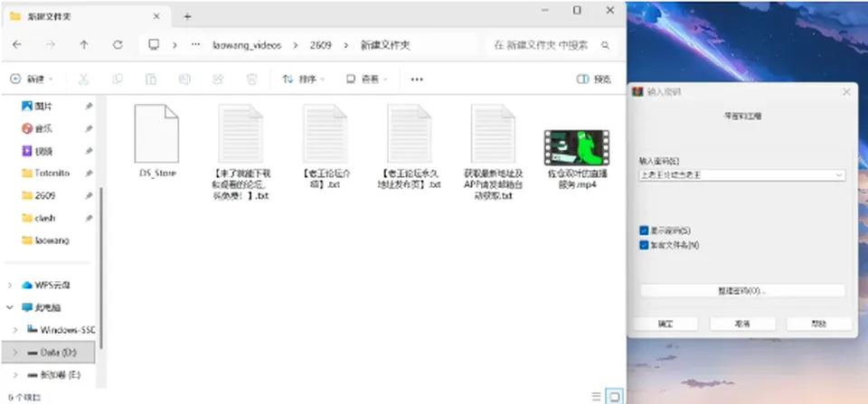Click breadcrumb chevron after laowang_videos
Screen dimensions: 868x404
[x=296, y=45]
